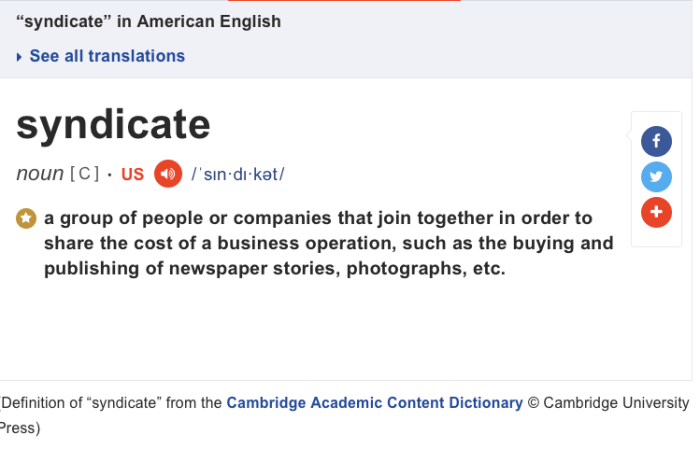Play the US pronunciation audio

(168, 173)
